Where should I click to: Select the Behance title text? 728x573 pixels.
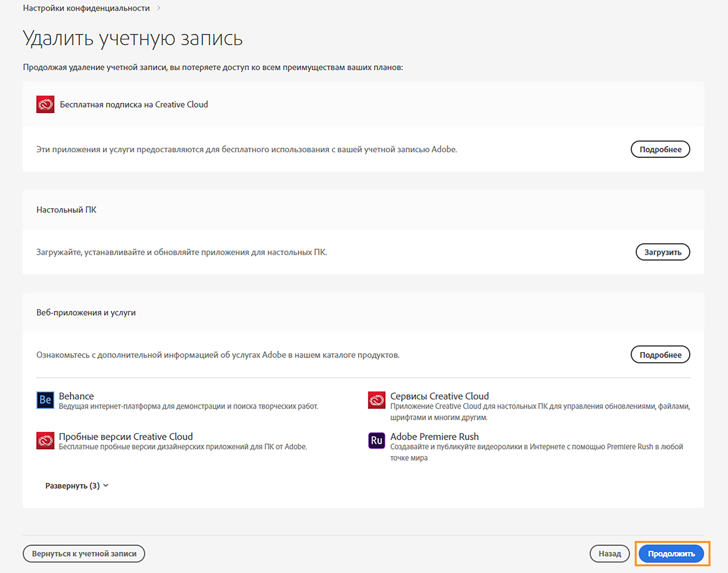tap(76, 396)
